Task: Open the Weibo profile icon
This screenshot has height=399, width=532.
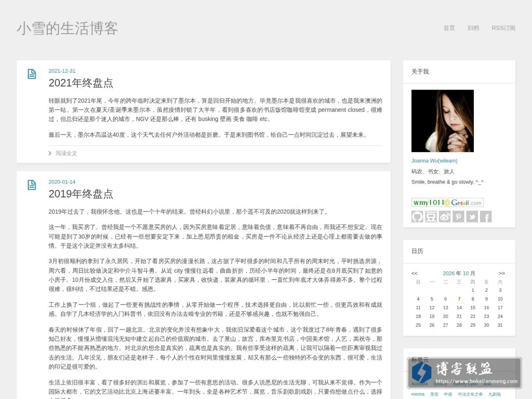Action: coord(445,216)
